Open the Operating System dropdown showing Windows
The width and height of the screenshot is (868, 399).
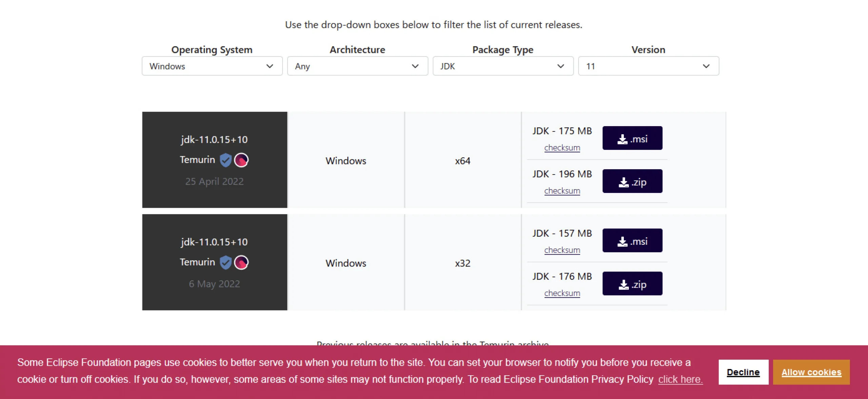pyautogui.click(x=212, y=66)
